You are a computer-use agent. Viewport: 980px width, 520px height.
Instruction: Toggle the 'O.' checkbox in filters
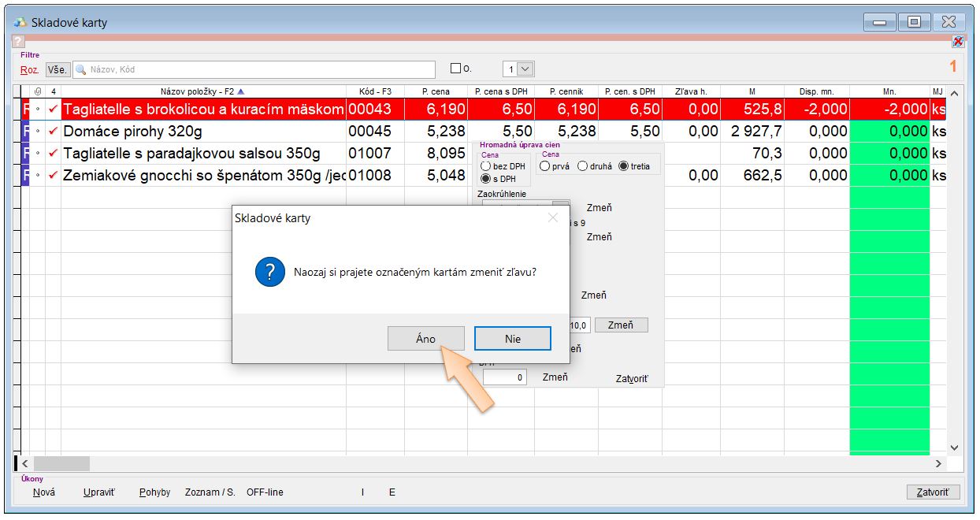tap(455, 69)
